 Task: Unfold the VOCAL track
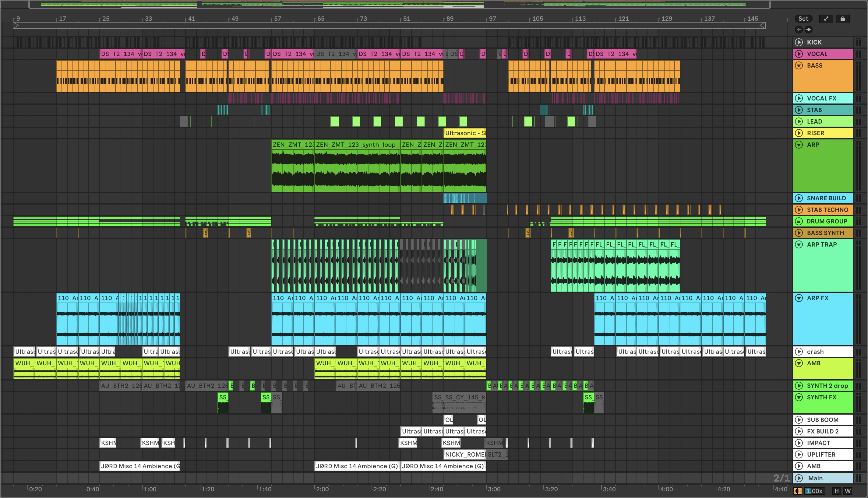click(799, 54)
